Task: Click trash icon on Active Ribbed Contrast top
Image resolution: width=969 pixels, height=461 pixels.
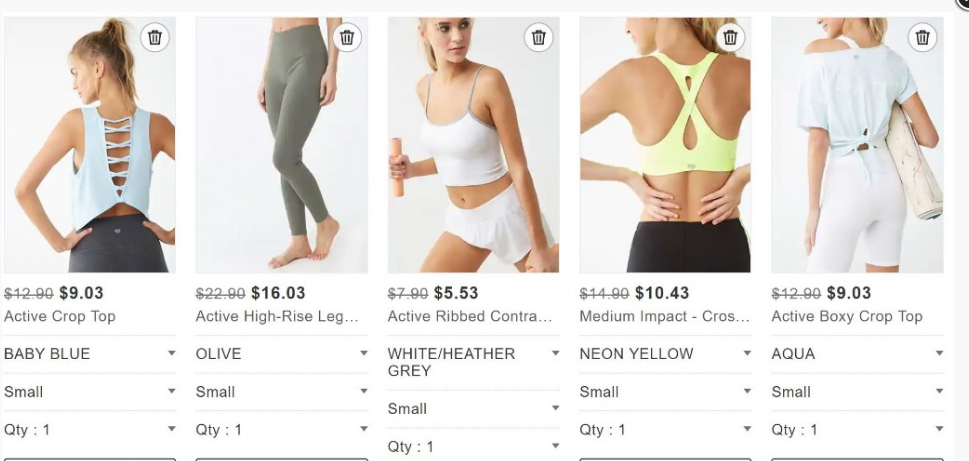Action: (x=538, y=38)
